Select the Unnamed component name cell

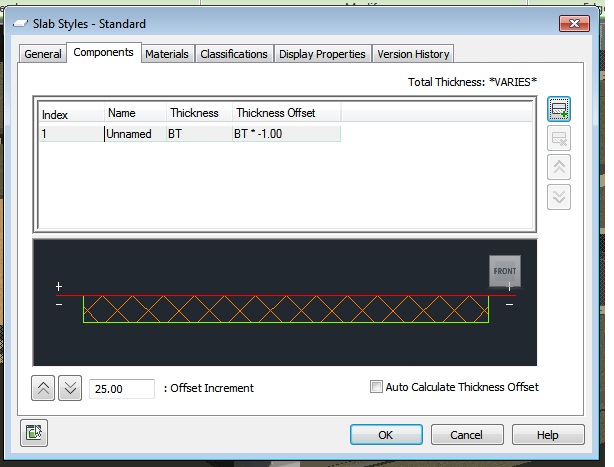[135, 134]
